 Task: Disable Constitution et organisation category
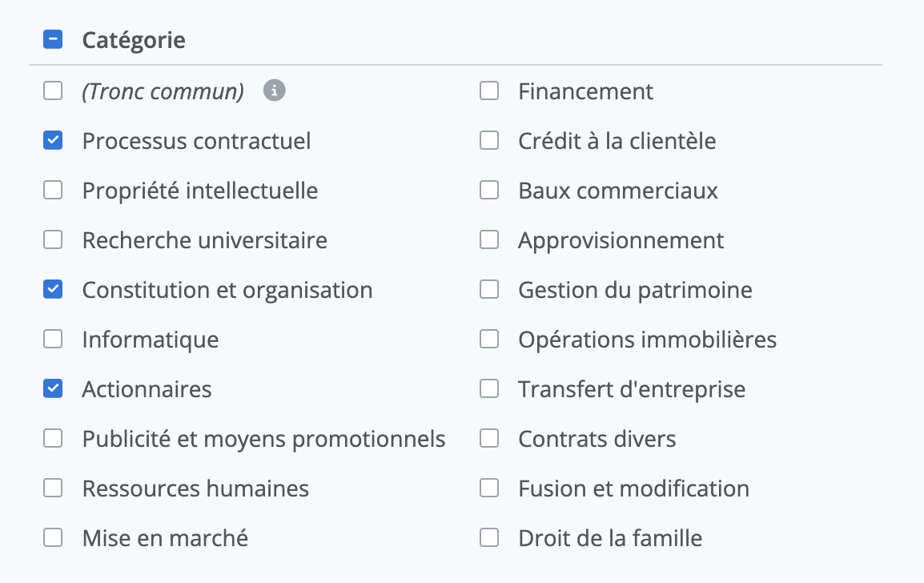point(53,290)
